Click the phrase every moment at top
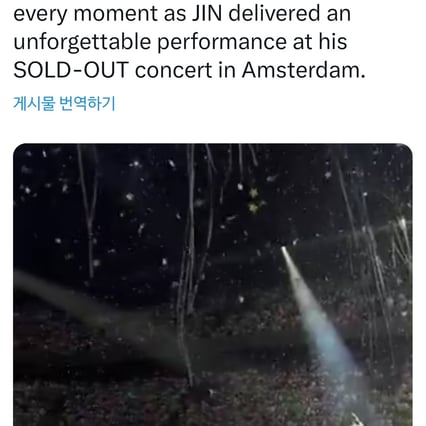This screenshot has width=426, height=426. pyautogui.click(x=85, y=14)
